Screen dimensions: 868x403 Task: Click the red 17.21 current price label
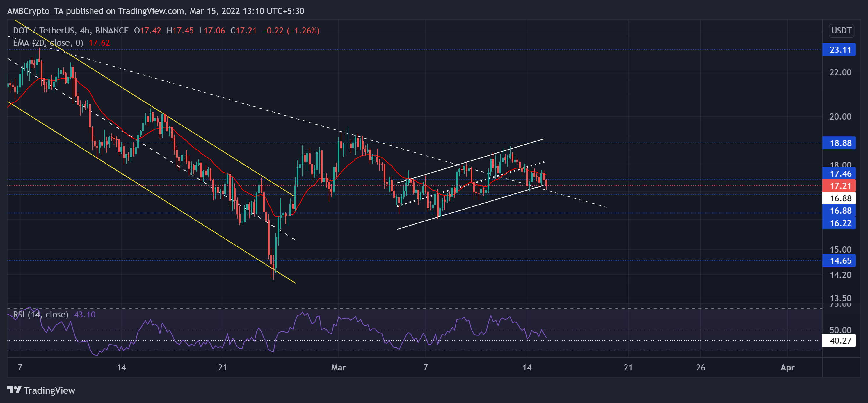(x=839, y=186)
